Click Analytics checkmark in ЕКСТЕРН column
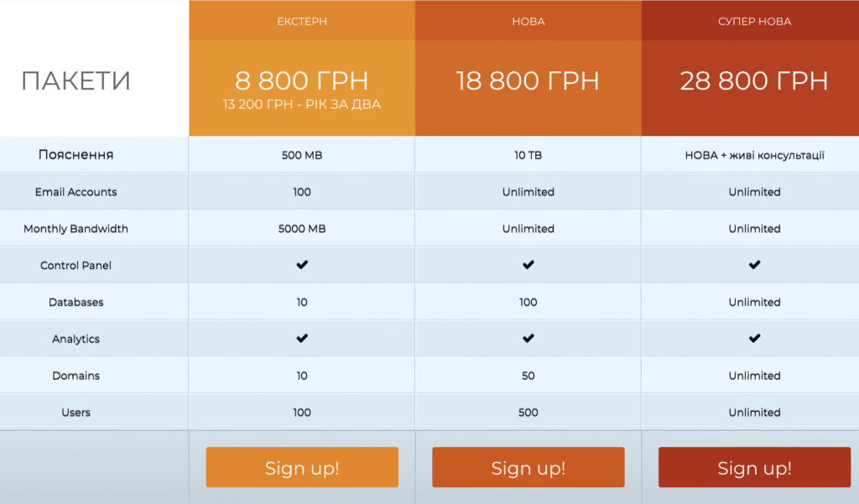 coord(302,339)
